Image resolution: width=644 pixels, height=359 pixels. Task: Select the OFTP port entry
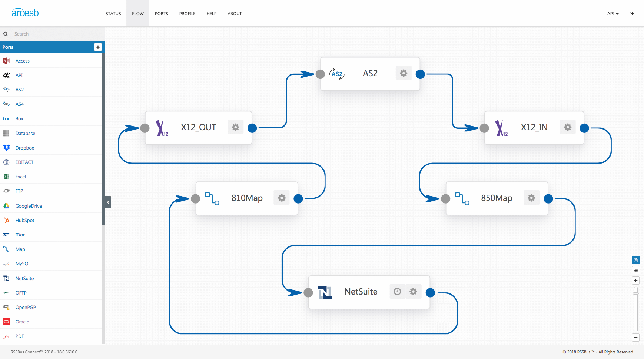51,293
